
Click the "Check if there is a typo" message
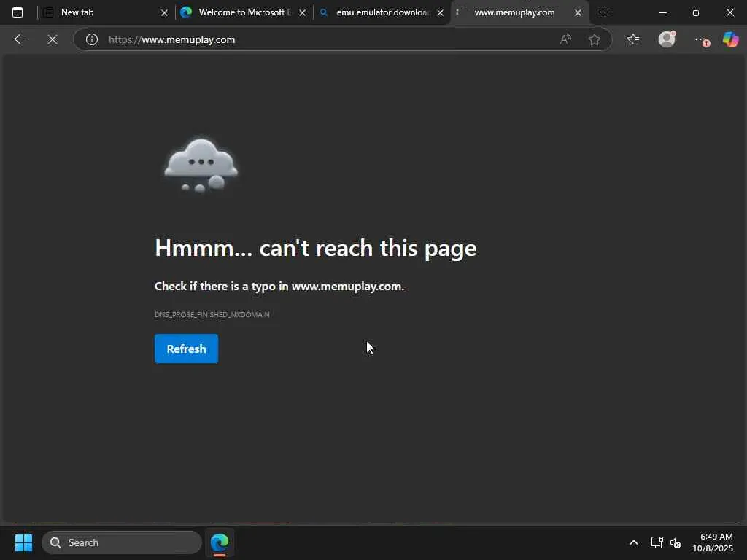[279, 286]
